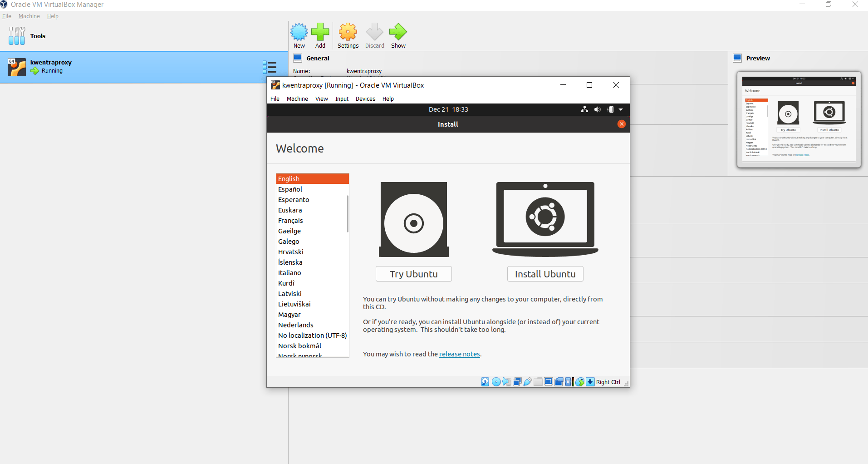Select Íslenska in the language list
Screen dimensions: 868x464
point(313,262)
